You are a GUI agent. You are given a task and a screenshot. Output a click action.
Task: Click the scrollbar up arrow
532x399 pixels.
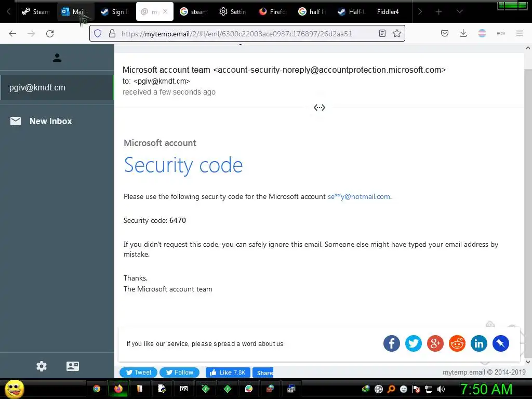[528, 48]
